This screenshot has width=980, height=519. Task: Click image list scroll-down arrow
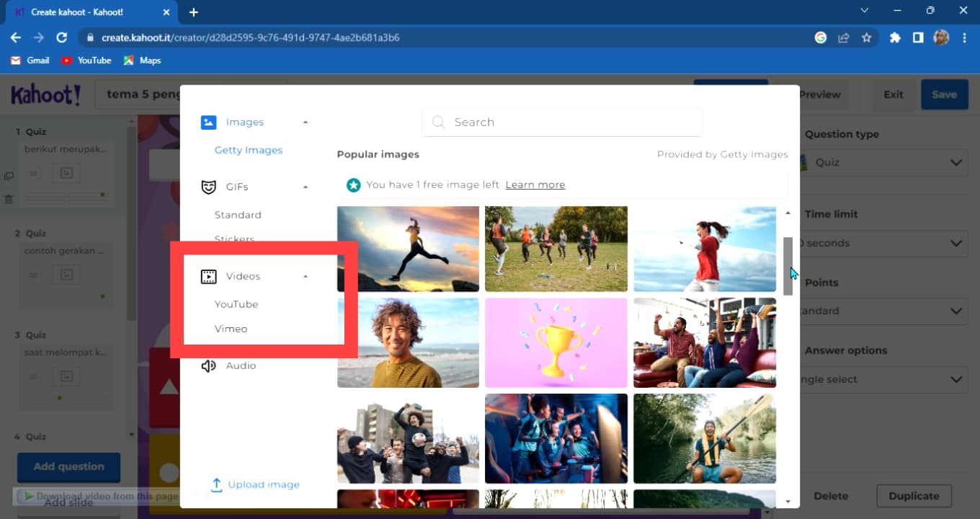pos(788,502)
